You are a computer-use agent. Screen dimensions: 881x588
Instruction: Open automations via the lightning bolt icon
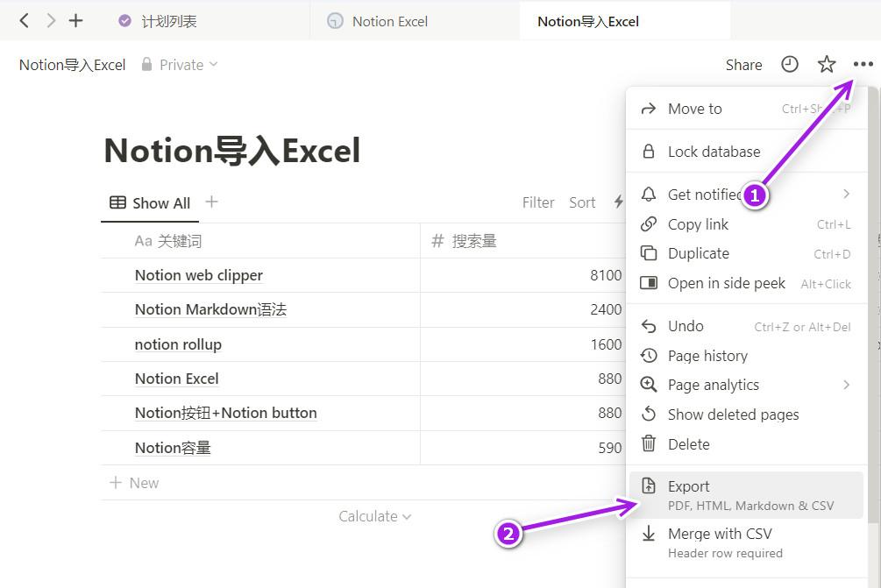coord(619,202)
